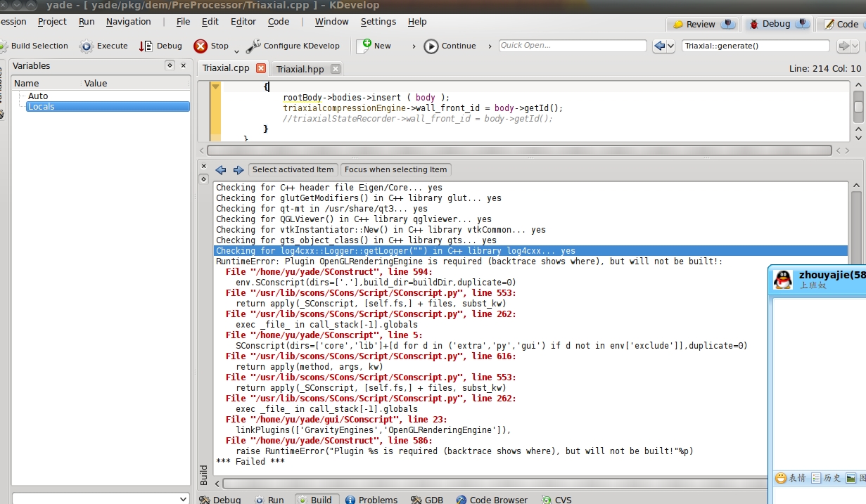Go to previous build output item
Screen dimensions: 866x504
pos(221,170)
